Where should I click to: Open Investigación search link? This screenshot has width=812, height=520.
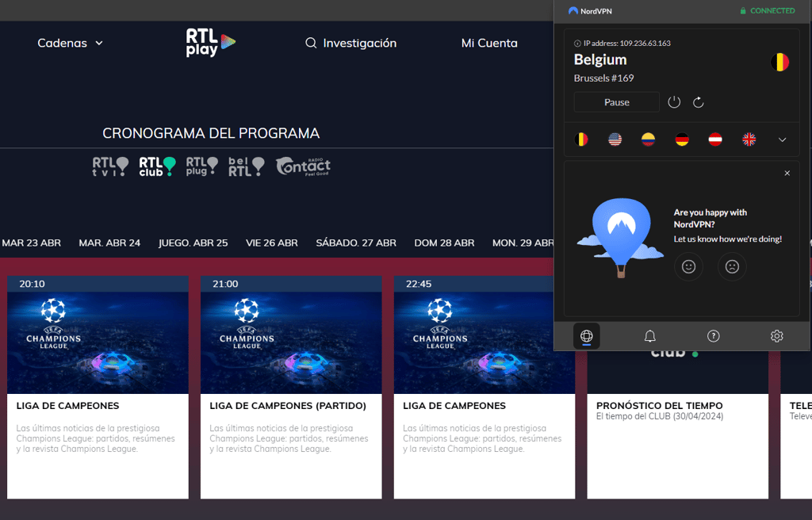tap(359, 43)
